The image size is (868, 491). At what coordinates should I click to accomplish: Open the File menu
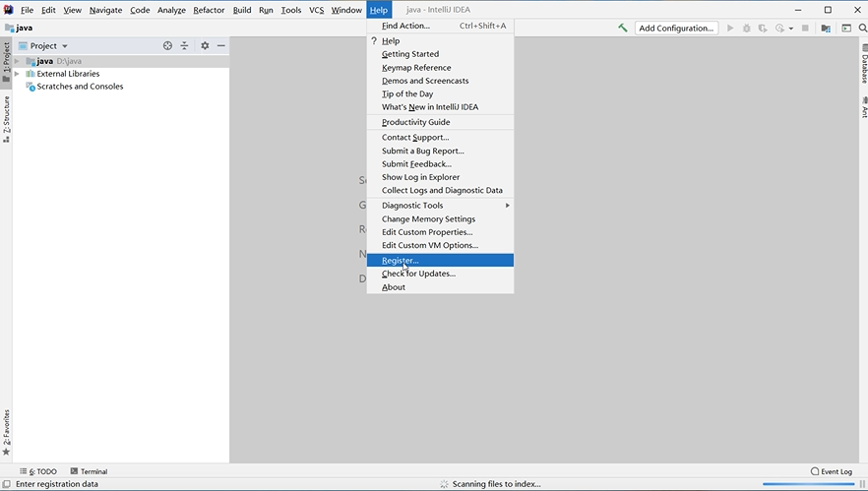pyautogui.click(x=27, y=10)
